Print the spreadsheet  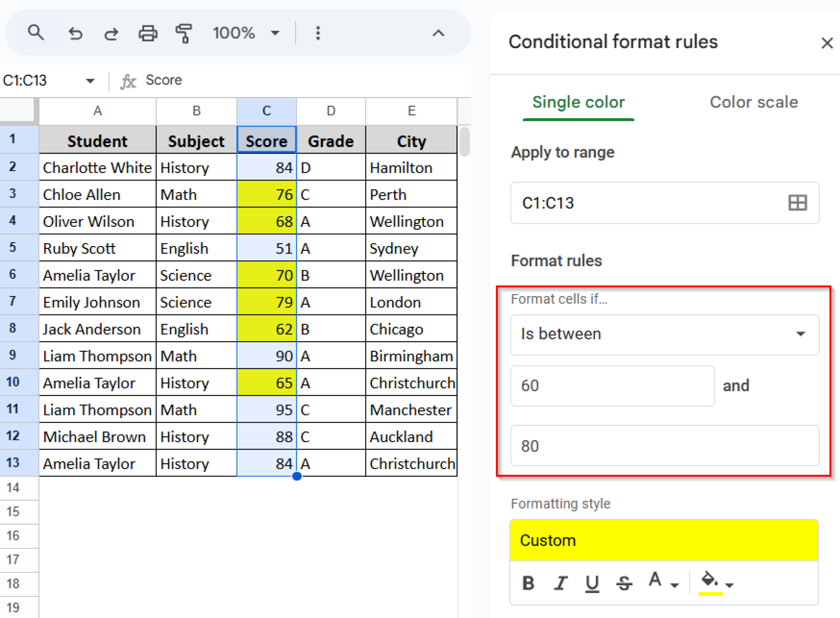(148, 33)
